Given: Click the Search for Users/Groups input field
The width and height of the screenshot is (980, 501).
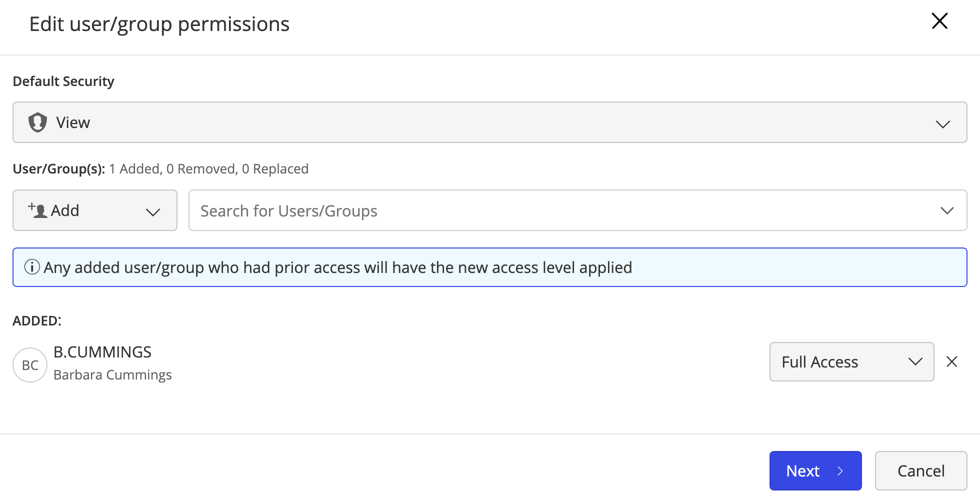Looking at the screenshot, I should (400, 210).
